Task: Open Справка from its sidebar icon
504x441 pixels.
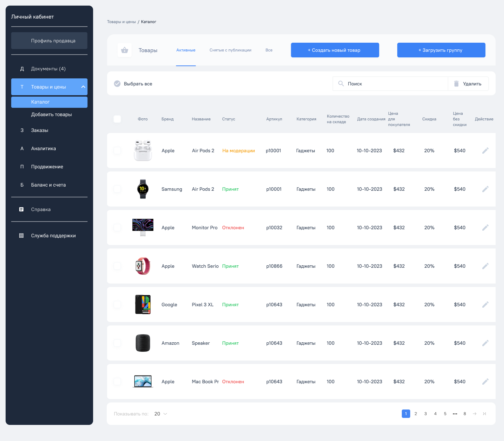Action: click(21, 209)
